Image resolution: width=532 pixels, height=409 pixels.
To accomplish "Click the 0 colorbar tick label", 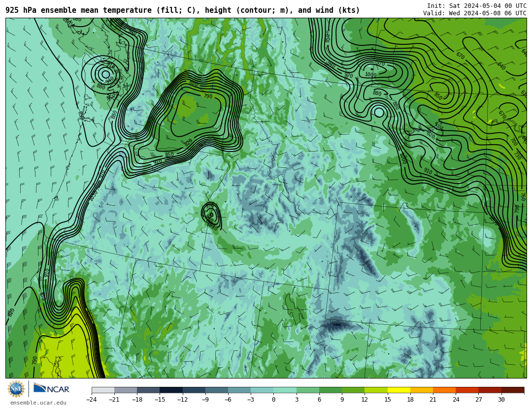I will point(273,400).
